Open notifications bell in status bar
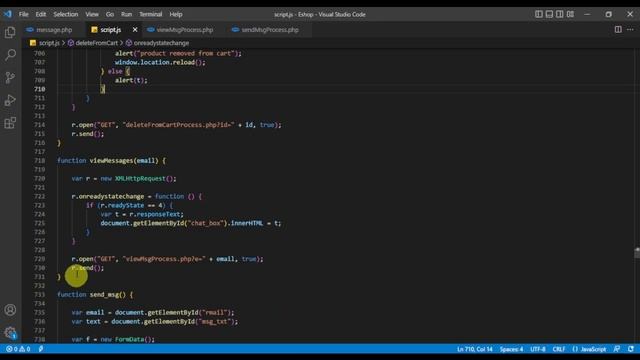Image resolution: width=640 pixels, height=360 pixels. [631, 349]
